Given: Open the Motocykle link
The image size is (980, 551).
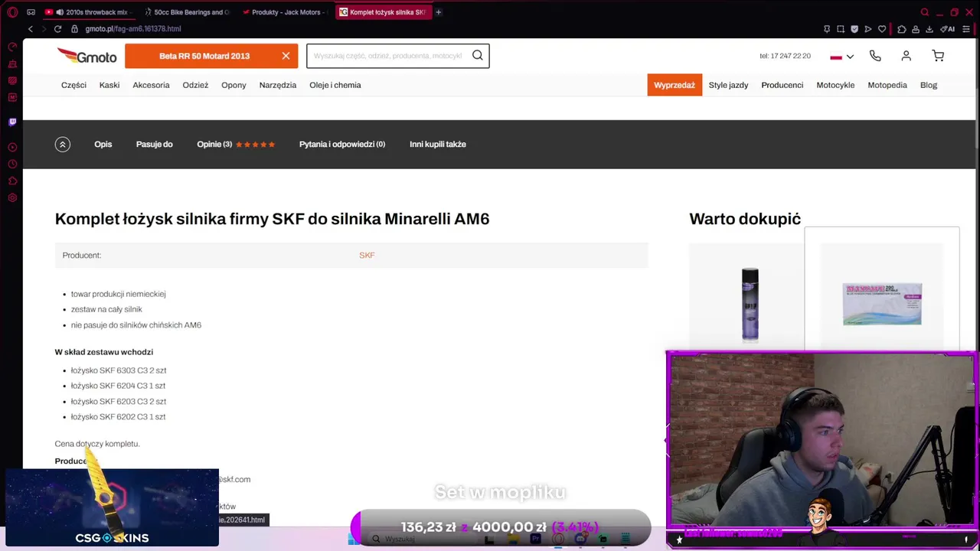Looking at the screenshot, I should [x=835, y=85].
